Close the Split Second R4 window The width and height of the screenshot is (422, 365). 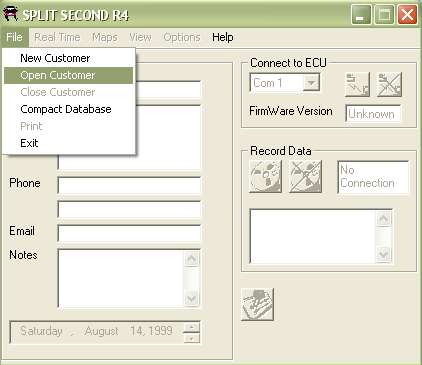pos(407,15)
